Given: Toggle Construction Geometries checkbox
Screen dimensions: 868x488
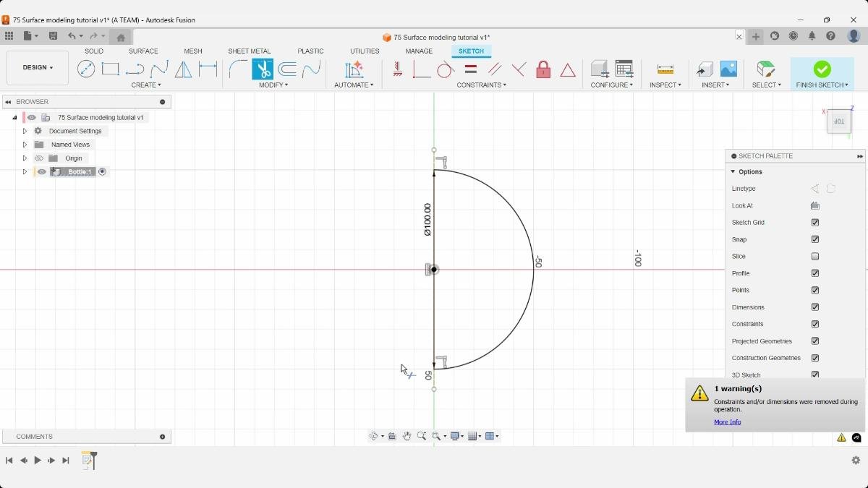Looking at the screenshot, I should tap(815, 358).
